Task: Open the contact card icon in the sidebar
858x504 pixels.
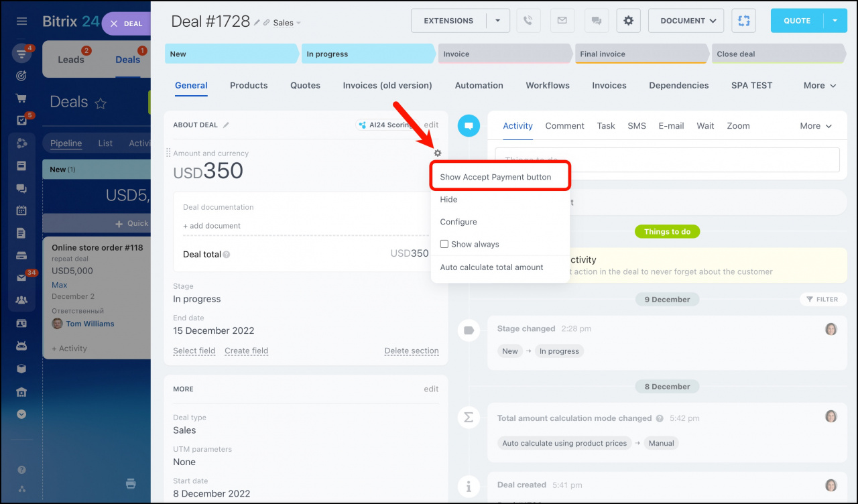Action: (21, 324)
